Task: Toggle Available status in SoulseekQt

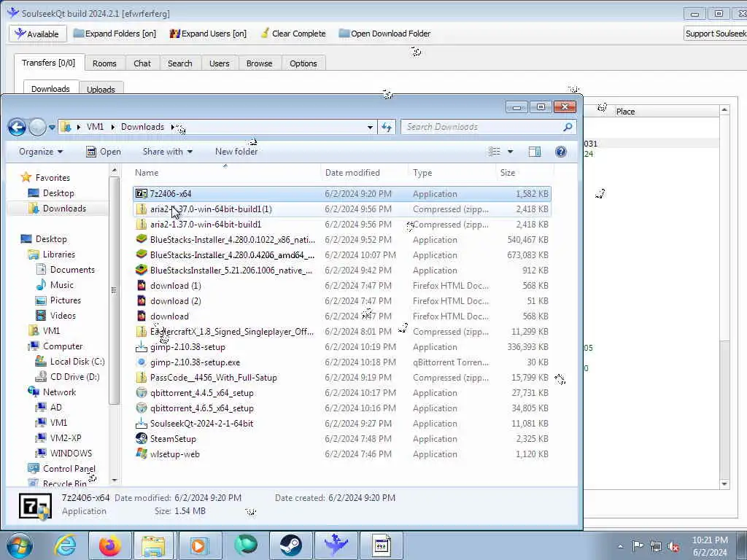Action: (36, 34)
